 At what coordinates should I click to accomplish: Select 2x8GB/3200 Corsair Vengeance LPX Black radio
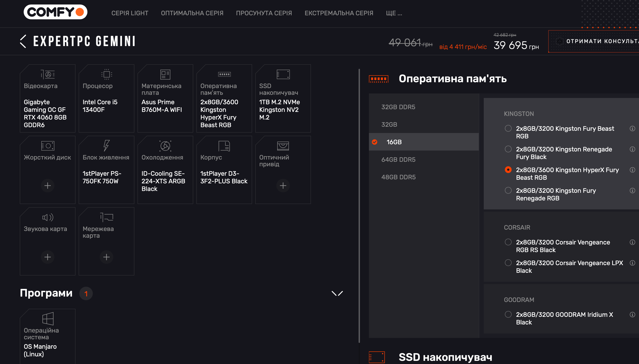click(508, 263)
